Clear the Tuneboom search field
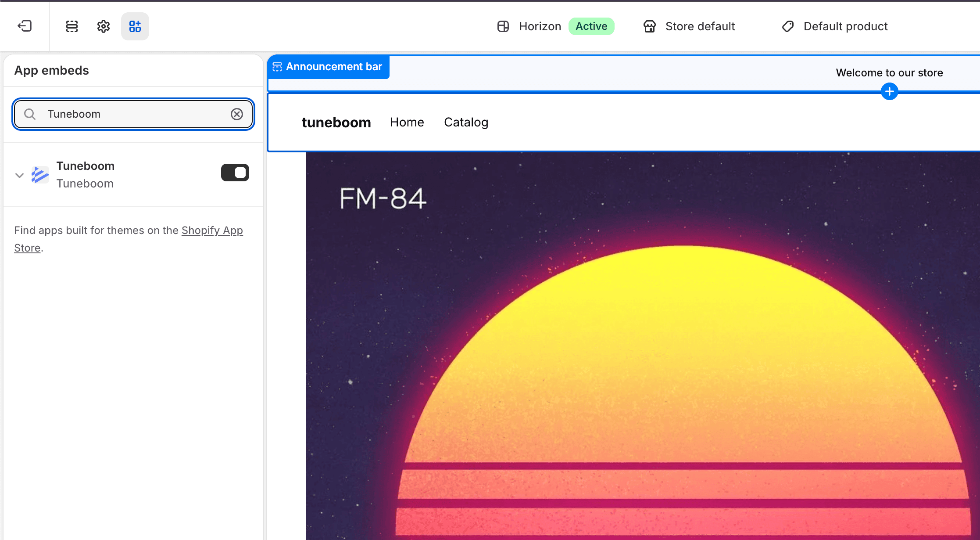This screenshot has height=540, width=980. point(237,114)
